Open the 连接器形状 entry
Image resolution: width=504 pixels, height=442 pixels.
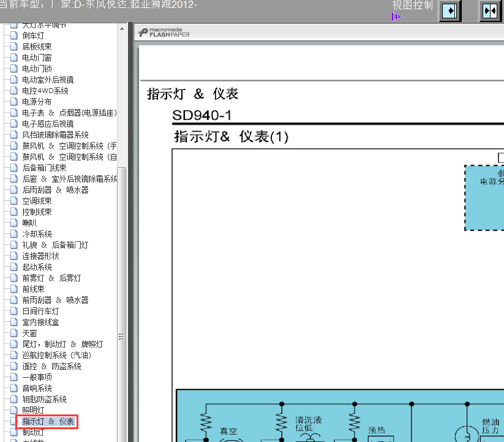pos(40,256)
